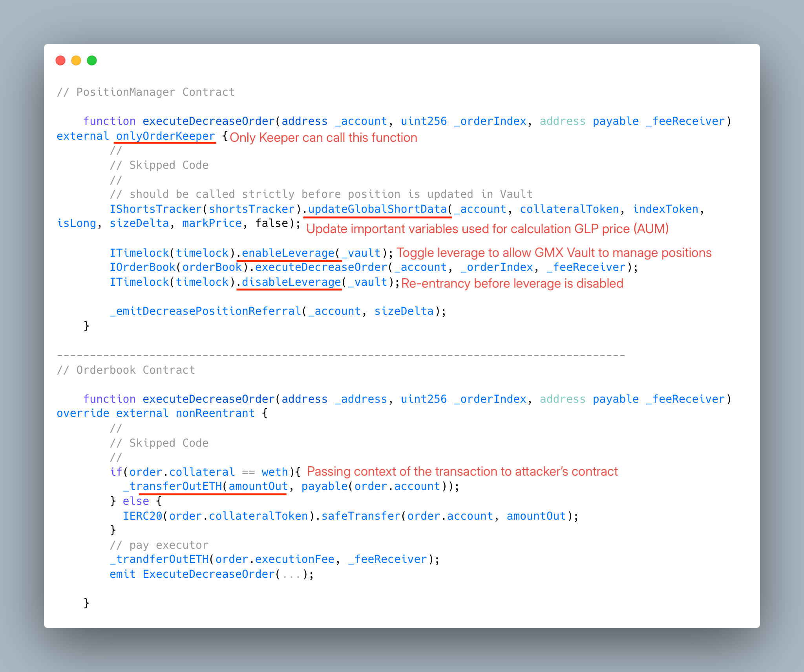This screenshot has width=804, height=672.
Task: Click the 'Only Keeper can call this function' annotation
Action: tap(323, 138)
